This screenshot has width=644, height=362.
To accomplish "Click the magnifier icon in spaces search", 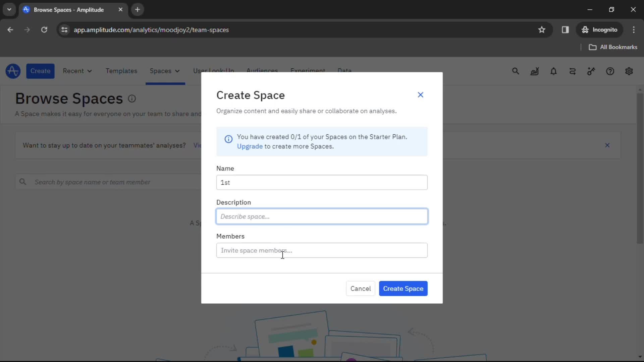I will click(22, 182).
